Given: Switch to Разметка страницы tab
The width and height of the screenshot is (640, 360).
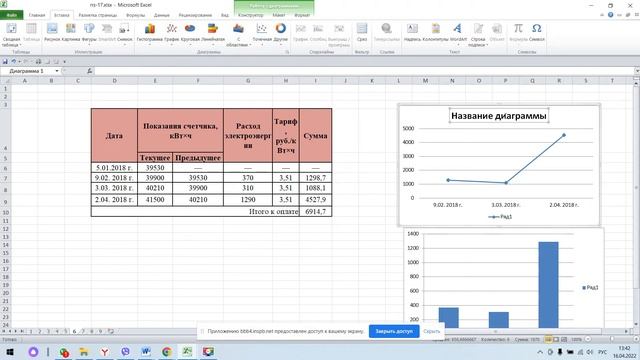Looking at the screenshot, I should click(x=98, y=15).
